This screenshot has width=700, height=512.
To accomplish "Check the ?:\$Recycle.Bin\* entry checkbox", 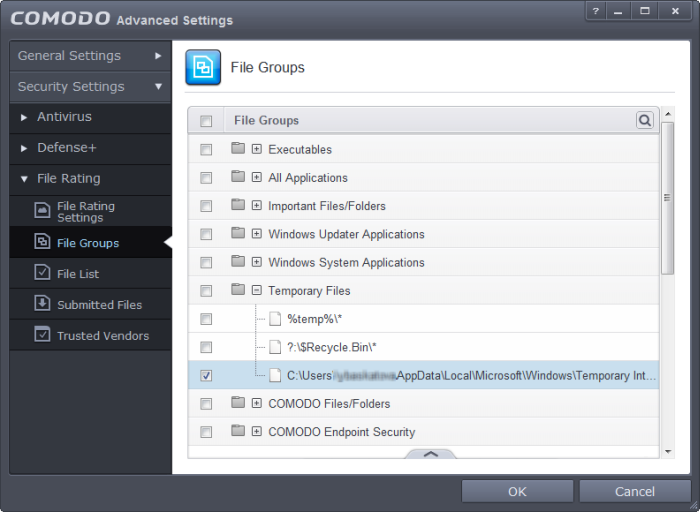I will click(x=206, y=347).
